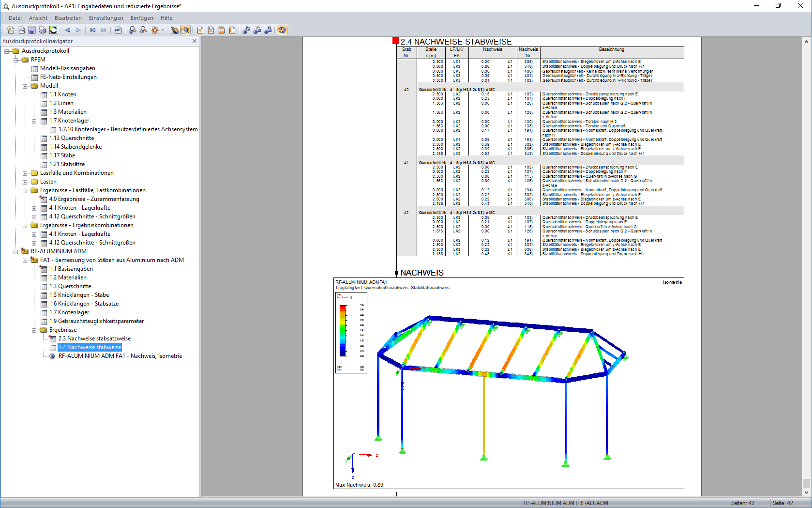Select RF-ALUMINIUM ADM FA1 Nachweis, Isometrie
Viewport: 812px width, 508px height.
(120, 356)
